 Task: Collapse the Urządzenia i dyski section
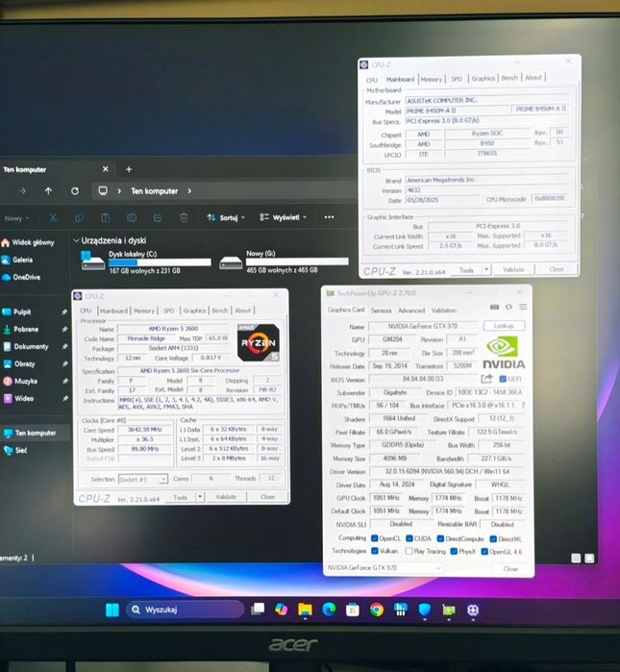click(76, 240)
